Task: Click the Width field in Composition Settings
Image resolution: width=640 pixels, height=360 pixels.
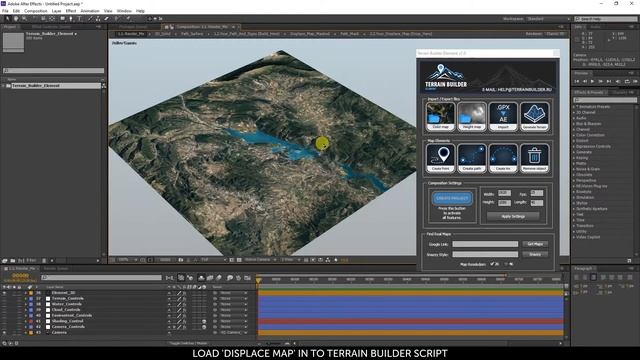Action: [x=504, y=193]
